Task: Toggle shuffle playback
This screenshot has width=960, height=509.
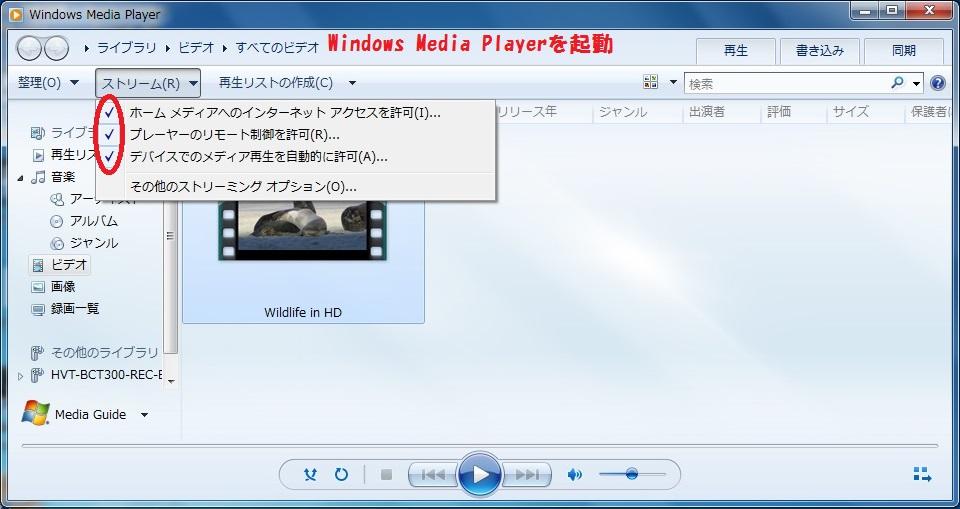Action: 310,474
